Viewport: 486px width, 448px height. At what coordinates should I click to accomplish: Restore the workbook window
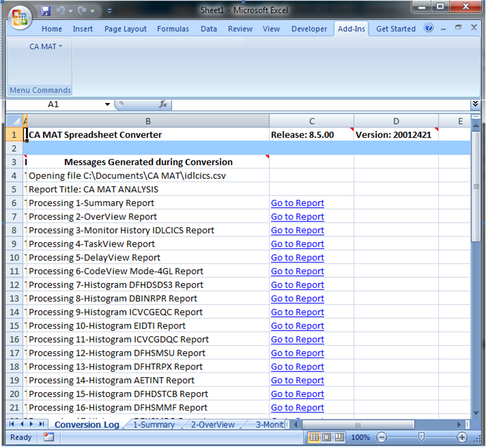pyautogui.click(x=458, y=27)
